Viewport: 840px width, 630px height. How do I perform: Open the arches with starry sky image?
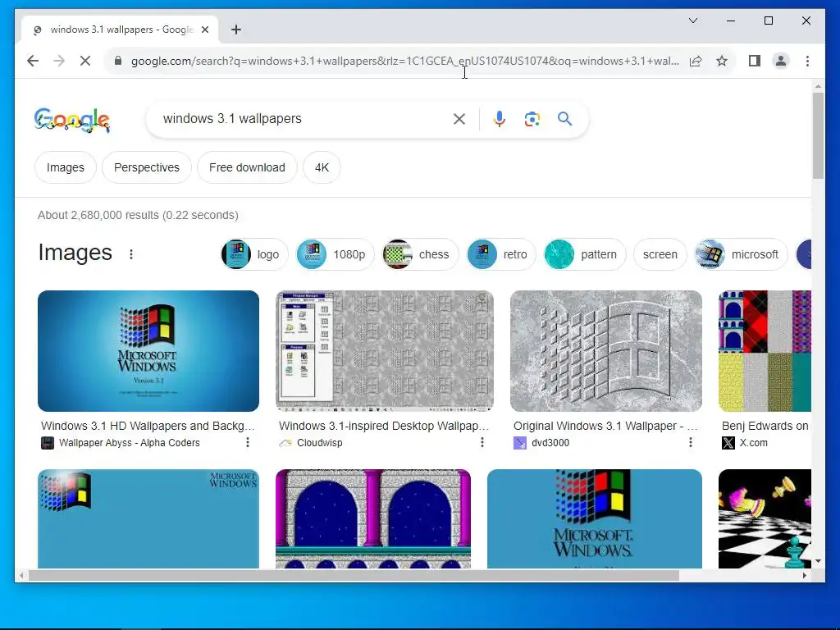click(373, 518)
